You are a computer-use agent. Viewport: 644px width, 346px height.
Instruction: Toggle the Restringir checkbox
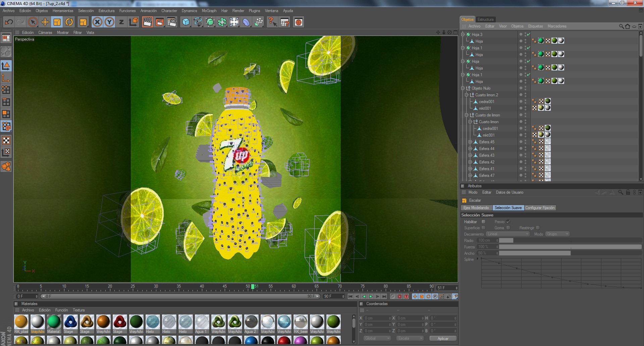pyautogui.click(x=538, y=228)
